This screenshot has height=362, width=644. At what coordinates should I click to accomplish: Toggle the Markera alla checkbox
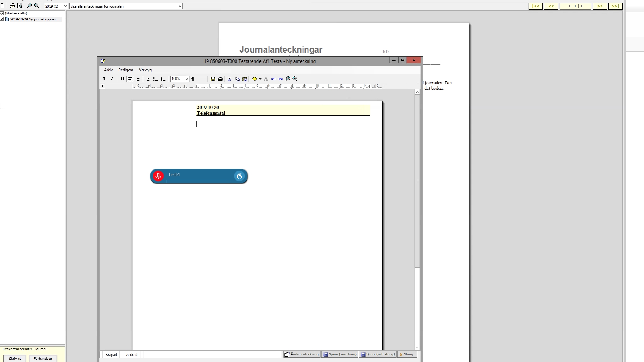[x=2, y=14]
